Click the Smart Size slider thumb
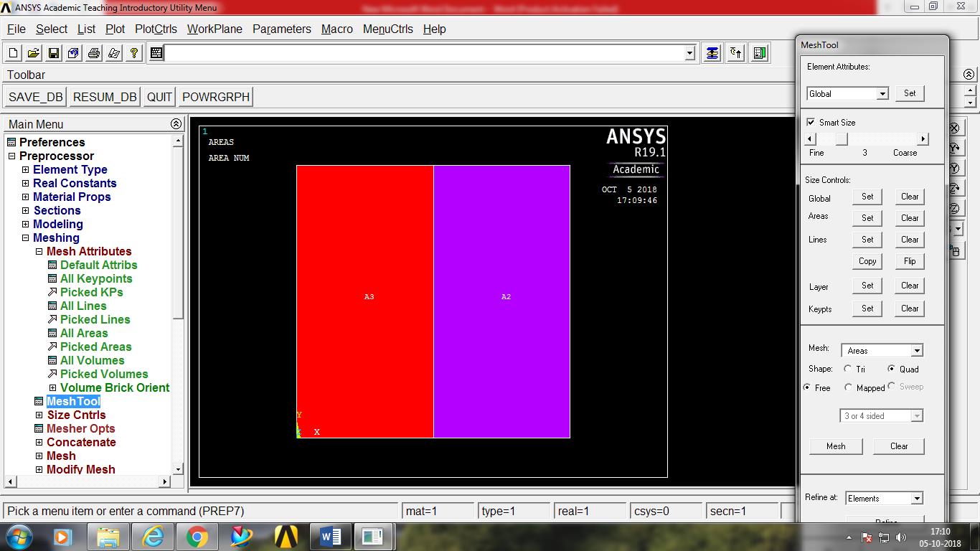Viewport: 980px width, 551px height. (x=842, y=139)
